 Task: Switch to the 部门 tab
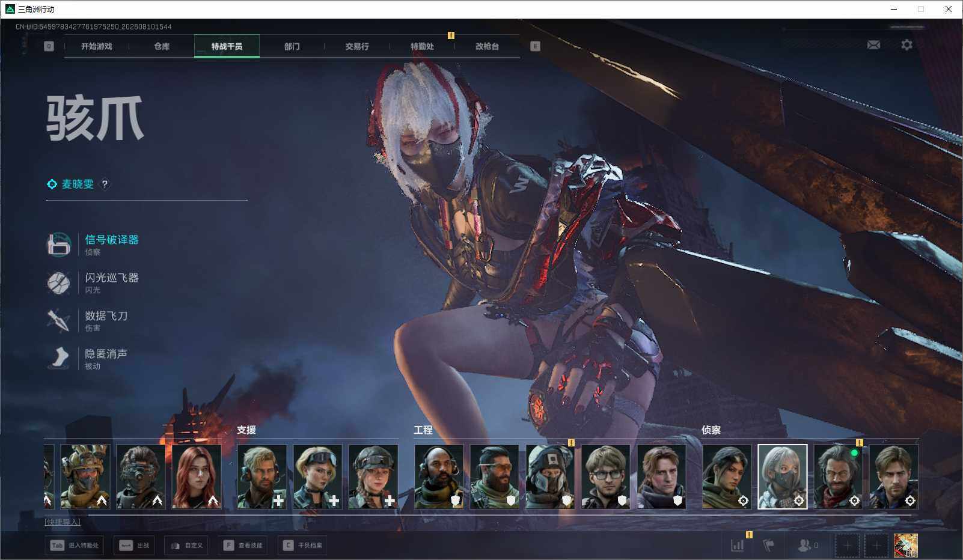pyautogui.click(x=292, y=46)
